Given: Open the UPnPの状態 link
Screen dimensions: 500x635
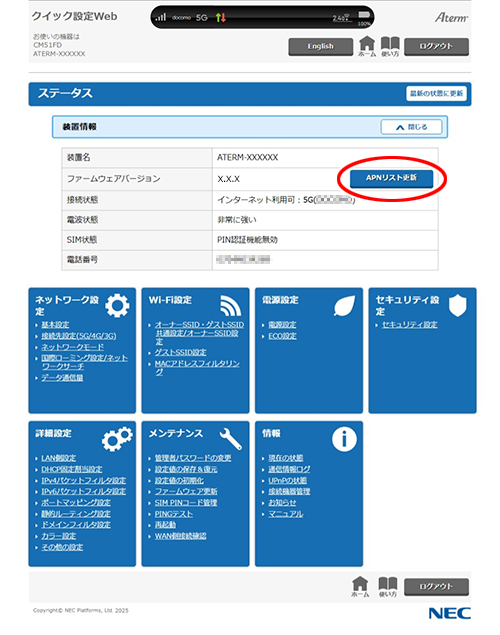Looking at the screenshot, I should (287, 481).
